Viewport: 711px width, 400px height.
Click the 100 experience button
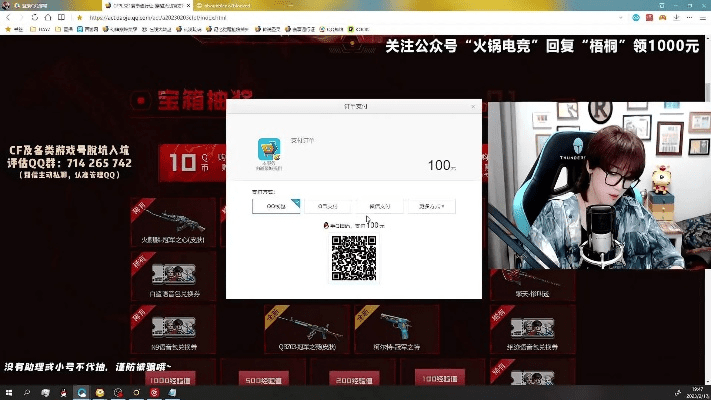(440, 378)
